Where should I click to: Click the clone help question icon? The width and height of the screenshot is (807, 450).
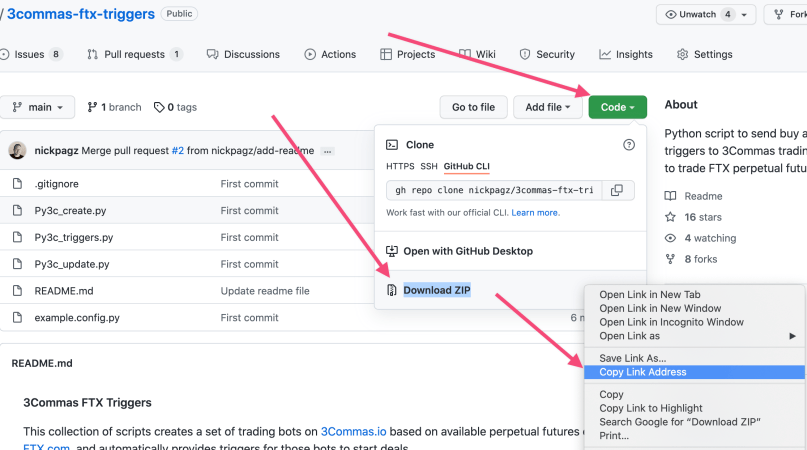[x=629, y=145]
